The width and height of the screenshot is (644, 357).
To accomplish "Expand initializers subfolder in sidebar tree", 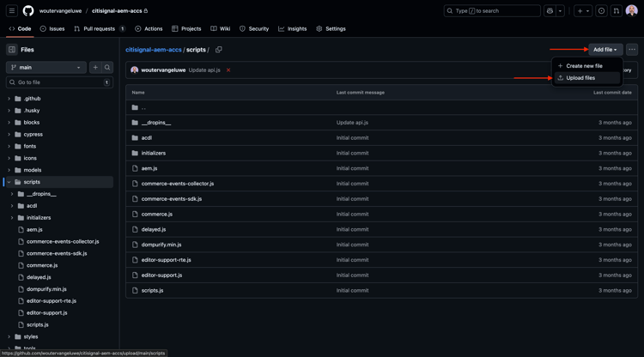I will coord(12,218).
